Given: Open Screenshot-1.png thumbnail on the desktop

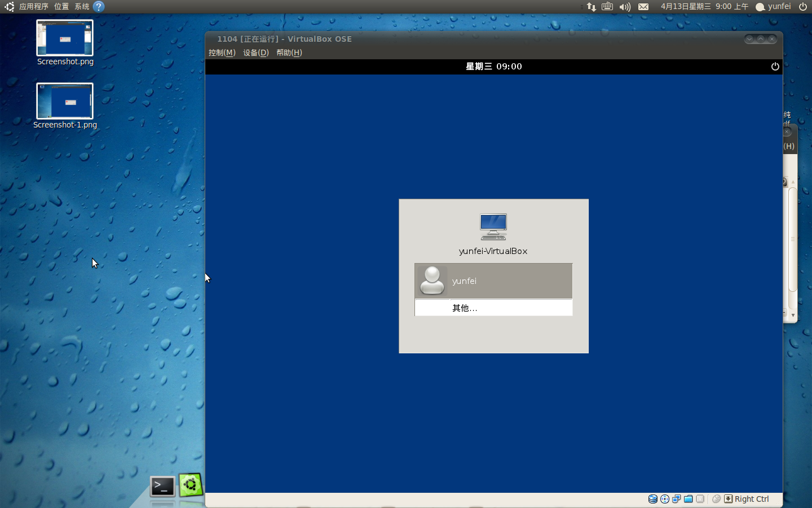Looking at the screenshot, I should tap(65, 101).
